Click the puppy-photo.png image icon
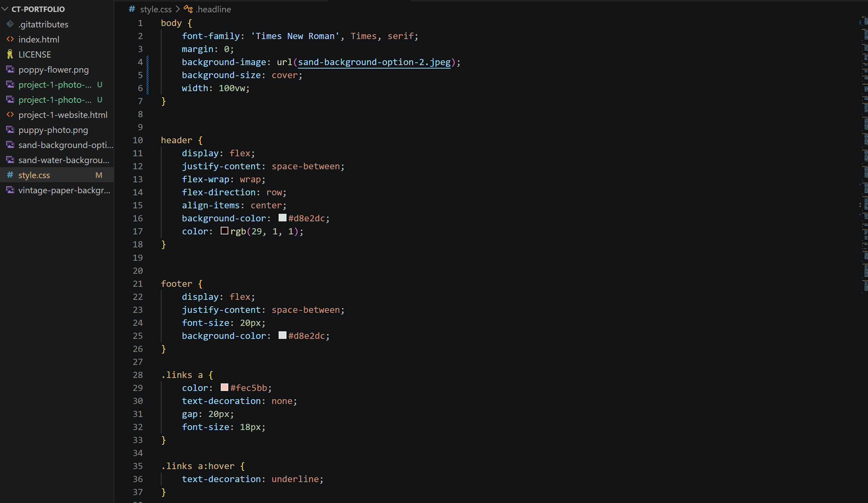Viewport: 868px width, 503px height. point(10,130)
